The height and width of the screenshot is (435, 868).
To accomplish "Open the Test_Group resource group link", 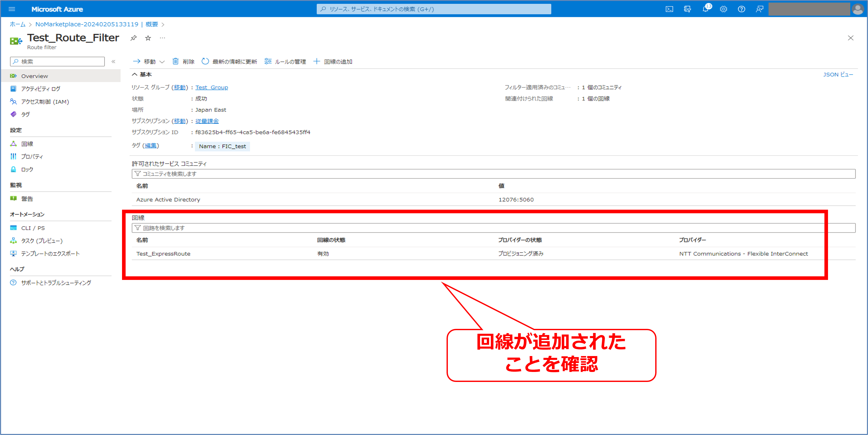I will click(x=211, y=88).
